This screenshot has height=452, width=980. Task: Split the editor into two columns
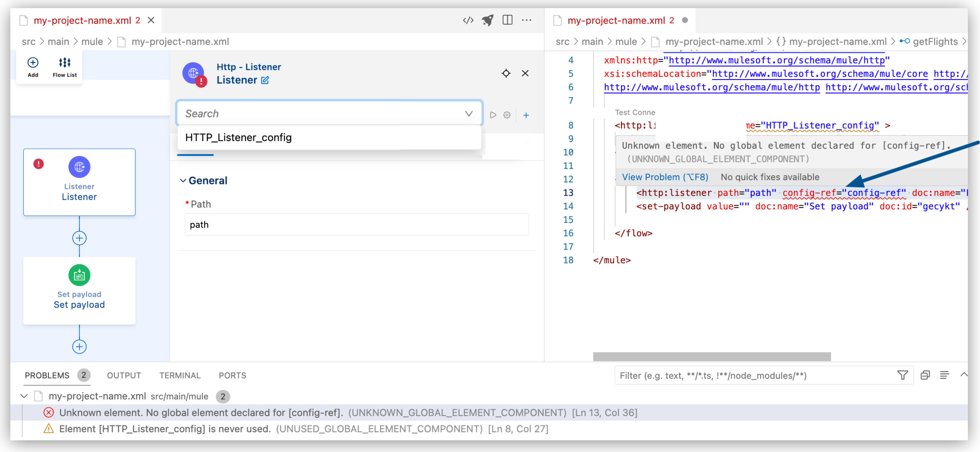508,20
